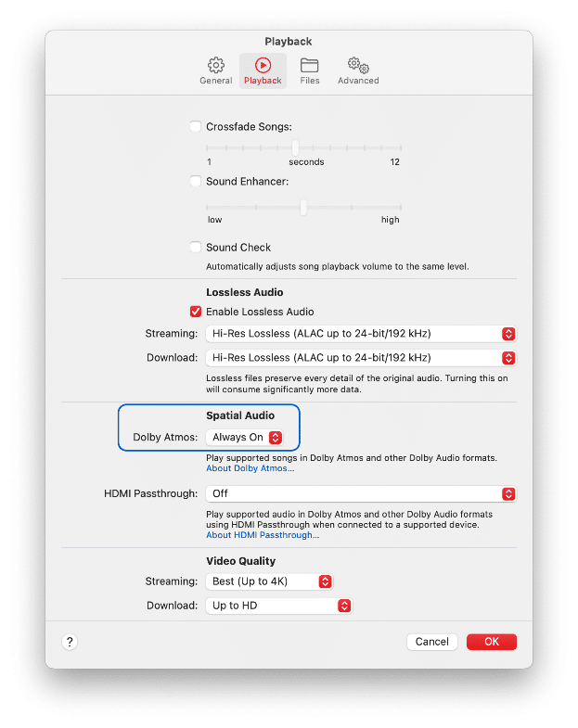Open the Files folder icon
The width and height of the screenshot is (578, 728).
coord(310,65)
